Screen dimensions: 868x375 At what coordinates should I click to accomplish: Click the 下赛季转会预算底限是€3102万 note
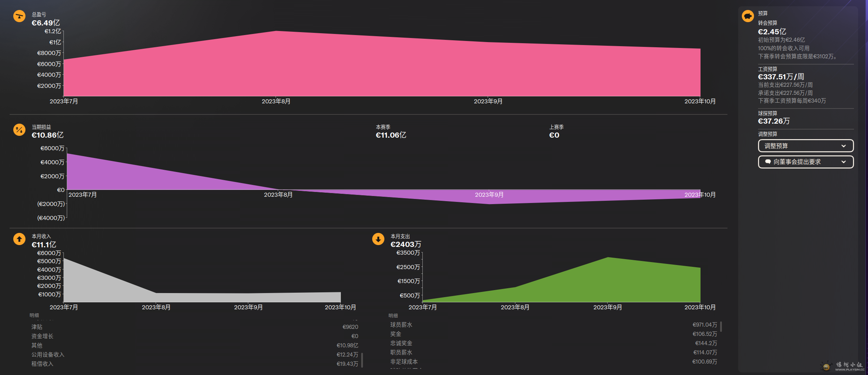click(x=797, y=56)
